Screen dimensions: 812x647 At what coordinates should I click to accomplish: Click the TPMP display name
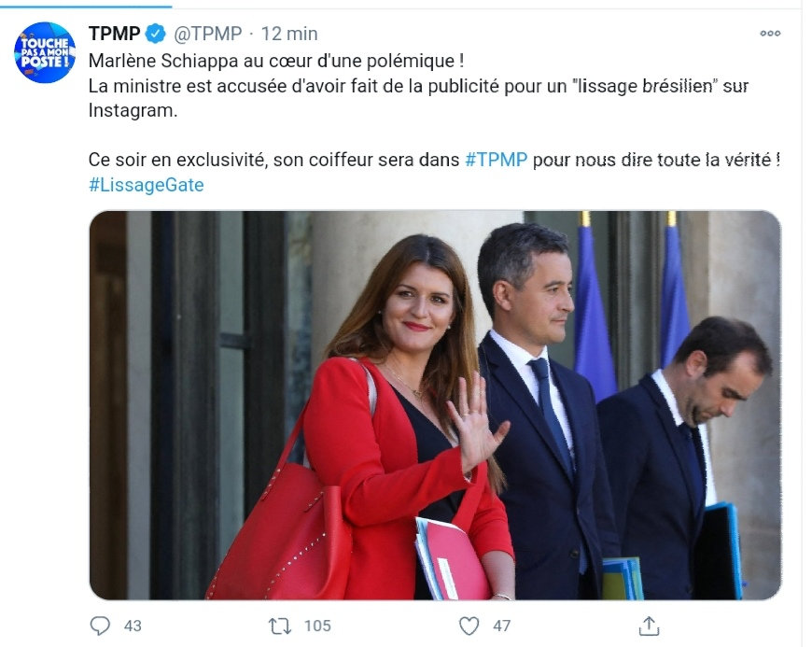tap(115, 34)
